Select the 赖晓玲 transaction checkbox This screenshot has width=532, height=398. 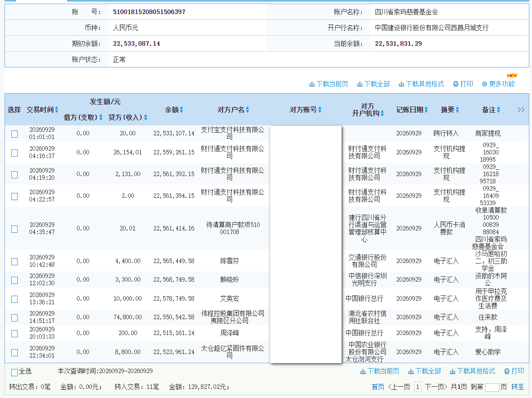point(14,280)
